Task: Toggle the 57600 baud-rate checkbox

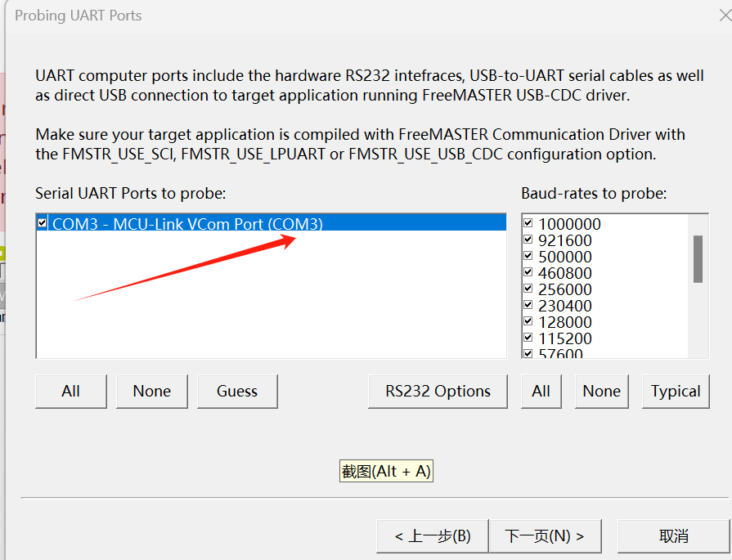Action: (528, 353)
